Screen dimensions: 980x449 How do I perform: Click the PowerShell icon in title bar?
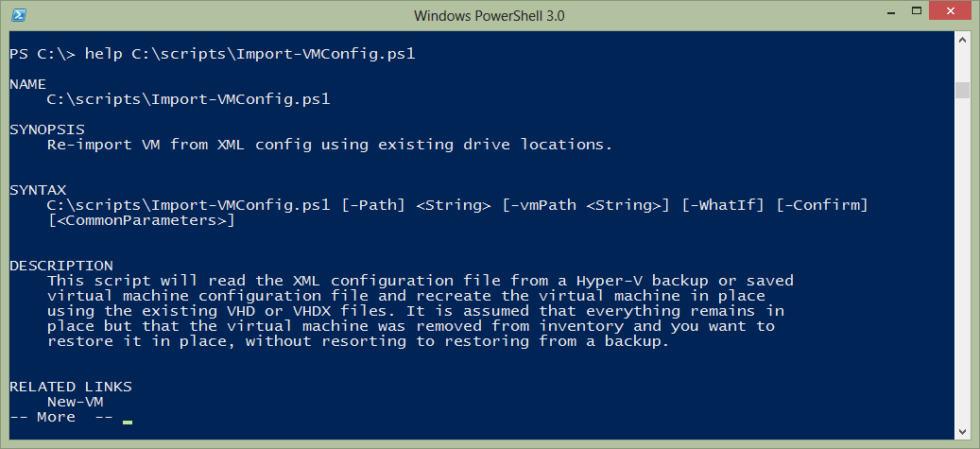19,14
